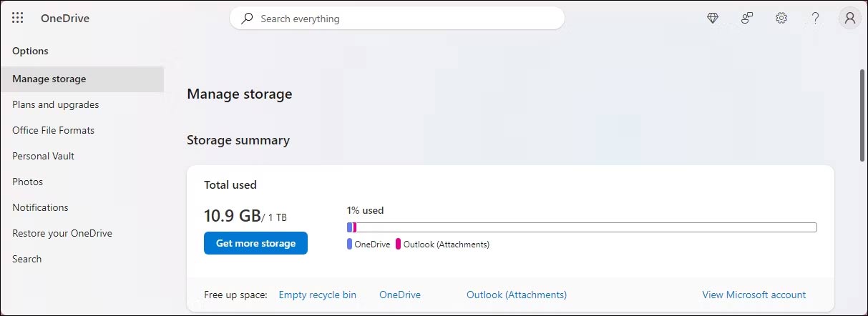Open Personal Vault settings

tap(44, 156)
